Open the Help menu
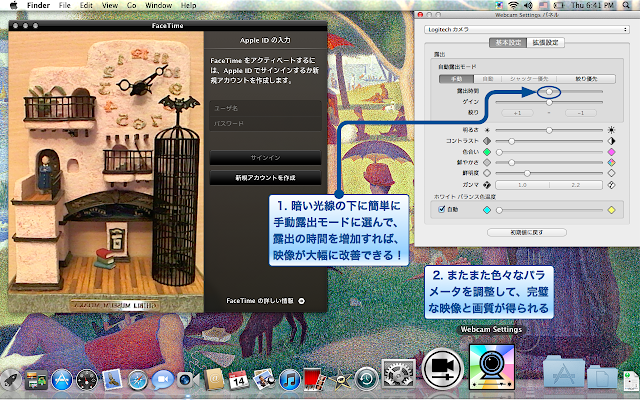Screen dimensions: 640x400 click(x=188, y=5)
